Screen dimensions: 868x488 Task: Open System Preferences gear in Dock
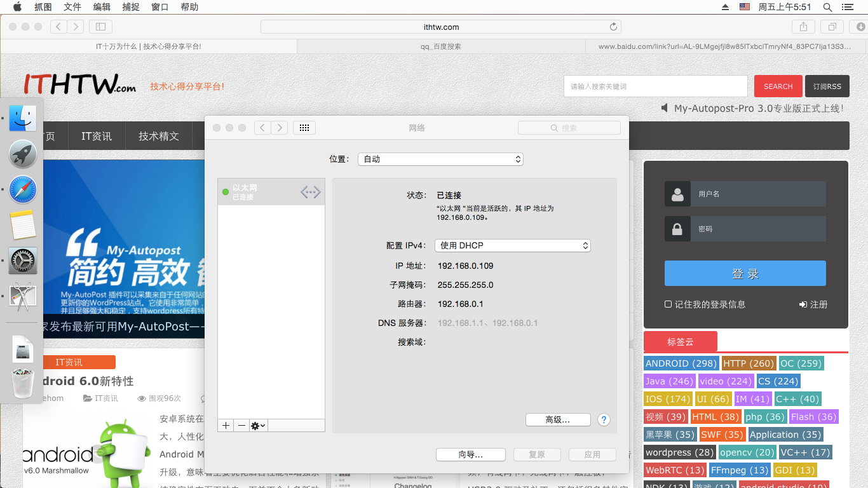(x=23, y=261)
